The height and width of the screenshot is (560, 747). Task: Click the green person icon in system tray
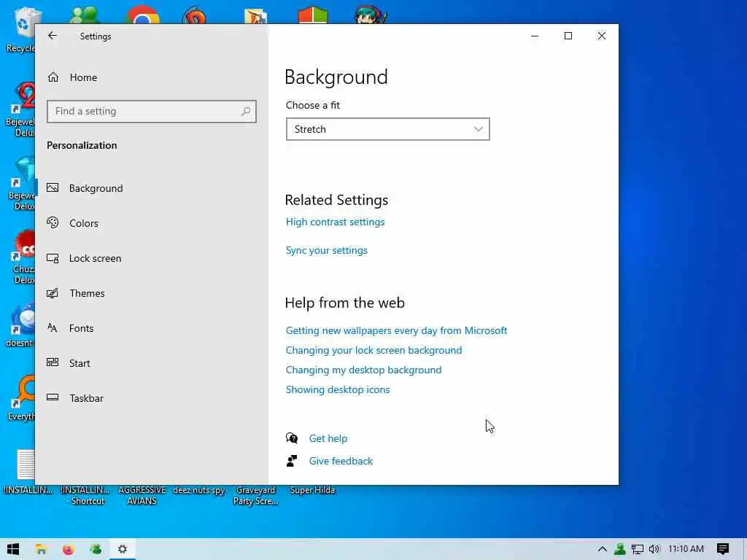click(x=620, y=549)
